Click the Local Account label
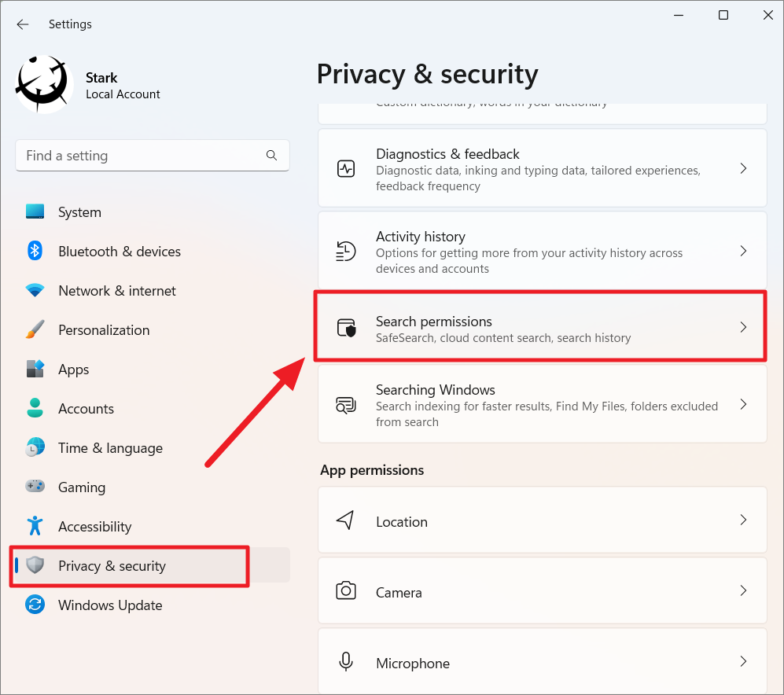The image size is (784, 695). coord(123,94)
